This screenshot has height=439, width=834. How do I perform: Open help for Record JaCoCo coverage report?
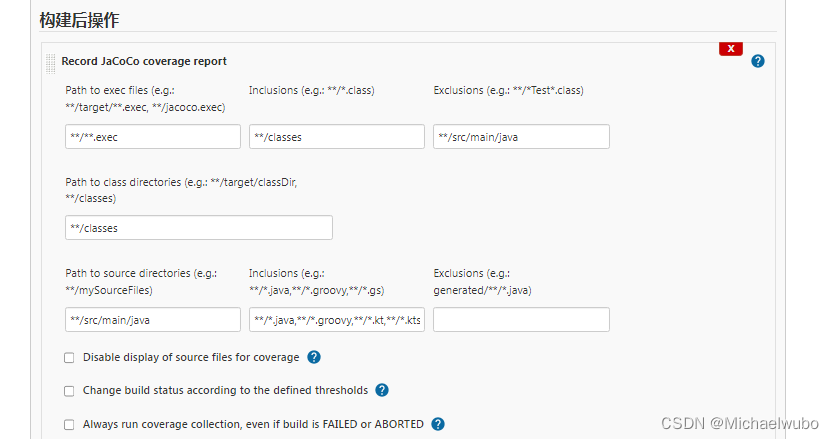pos(757,61)
